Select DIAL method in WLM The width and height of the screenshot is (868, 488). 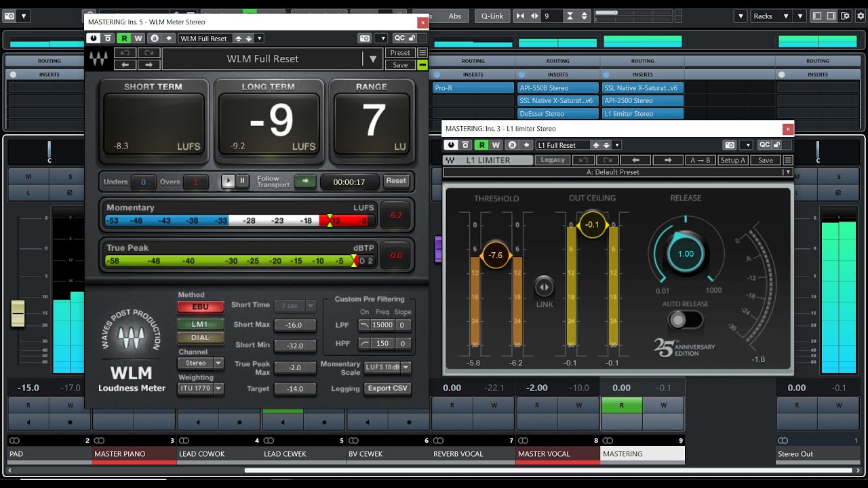point(200,338)
